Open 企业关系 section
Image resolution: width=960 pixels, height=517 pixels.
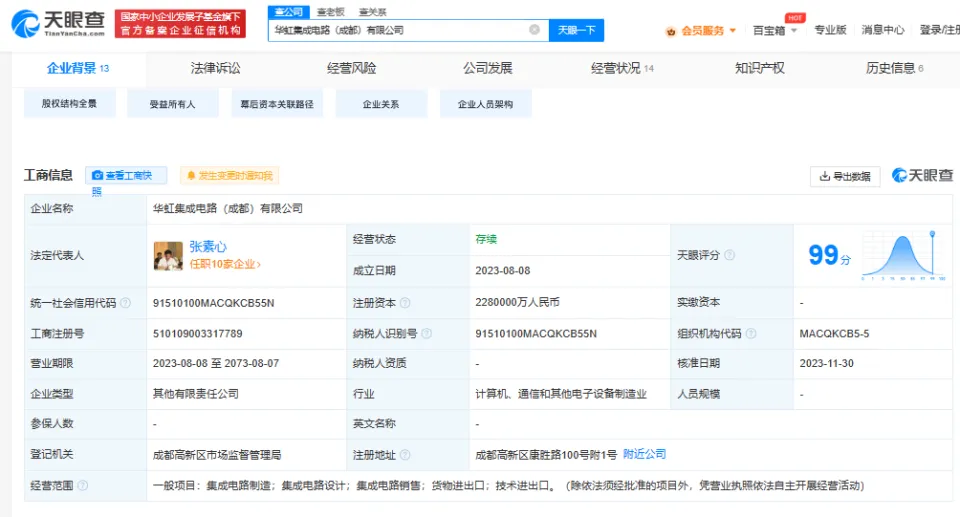[381, 104]
